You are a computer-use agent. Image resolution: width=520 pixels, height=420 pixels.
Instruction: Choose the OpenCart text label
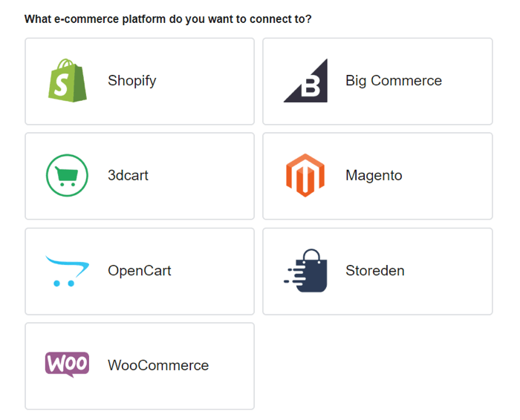[139, 271]
